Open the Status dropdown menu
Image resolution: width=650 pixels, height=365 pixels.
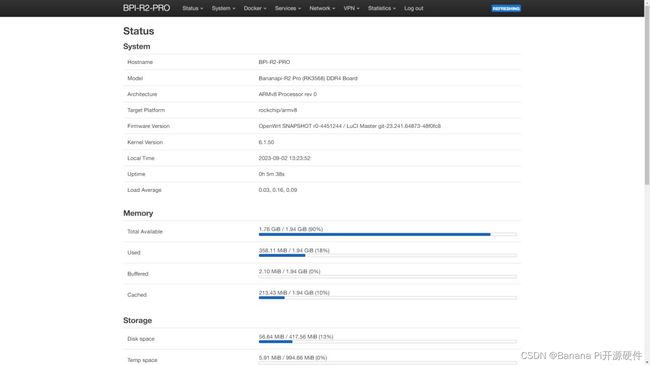pyautogui.click(x=193, y=8)
